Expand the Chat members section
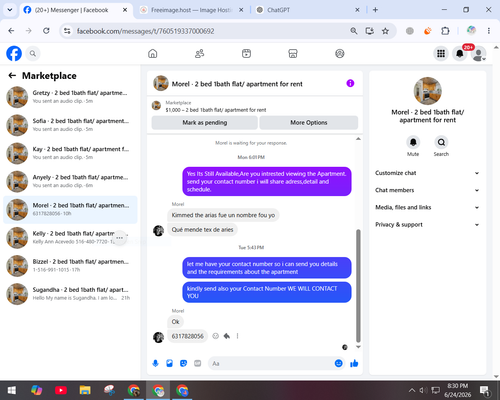Viewport: 500px width, 400px height. pyautogui.click(x=427, y=190)
